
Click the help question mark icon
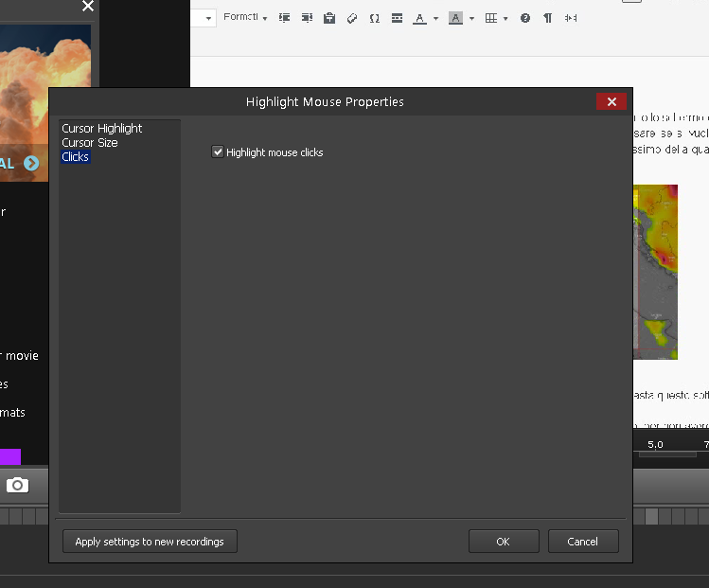point(525,18)
